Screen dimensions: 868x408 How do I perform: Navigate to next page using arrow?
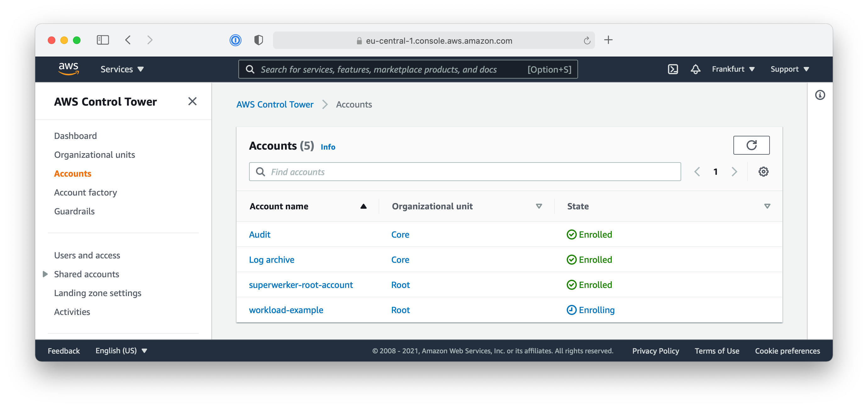click(x=735, y=172)
